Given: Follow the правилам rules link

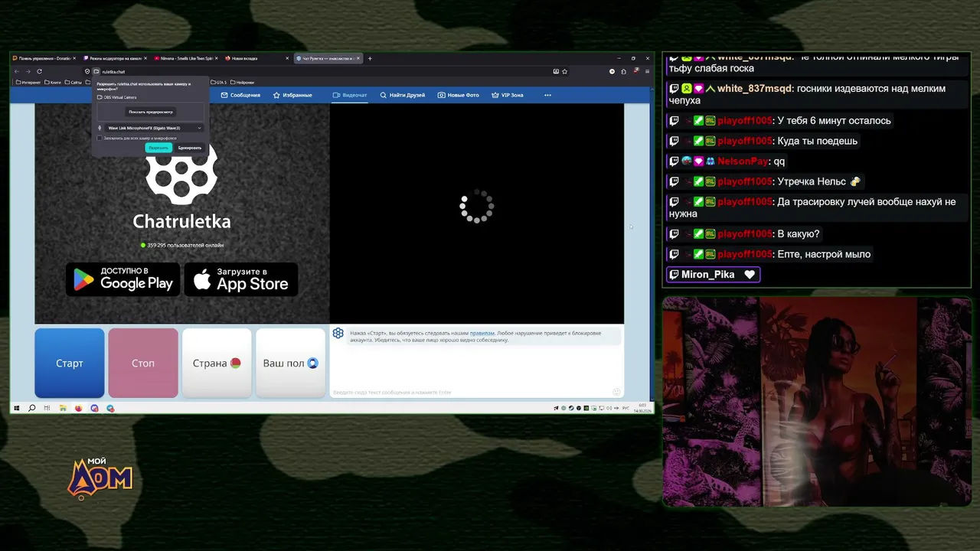Looking at the screenshot, I should (482, 334).
